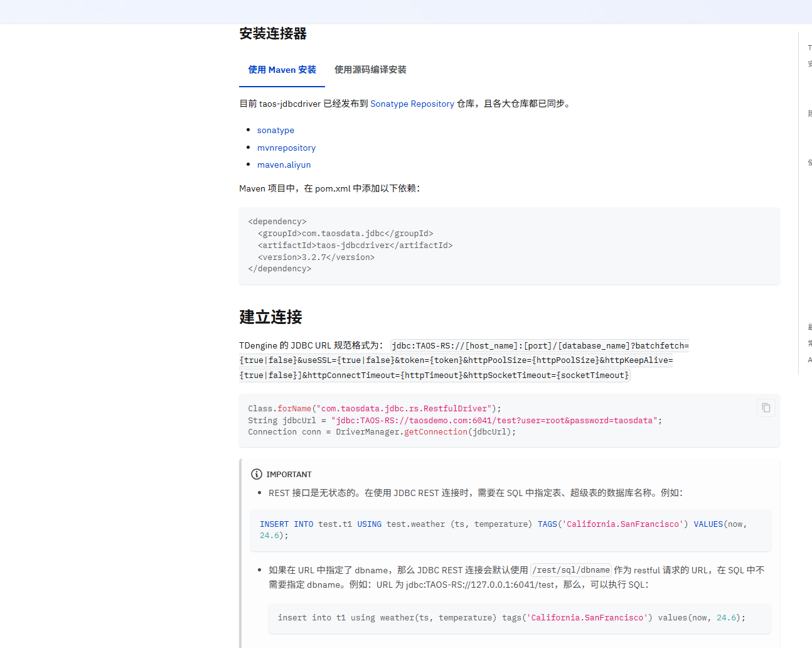Click the REST 接口是无状态的 bullet text
Image resolution: width=812 pixels, height=648 pixels.
coord(475,493)
